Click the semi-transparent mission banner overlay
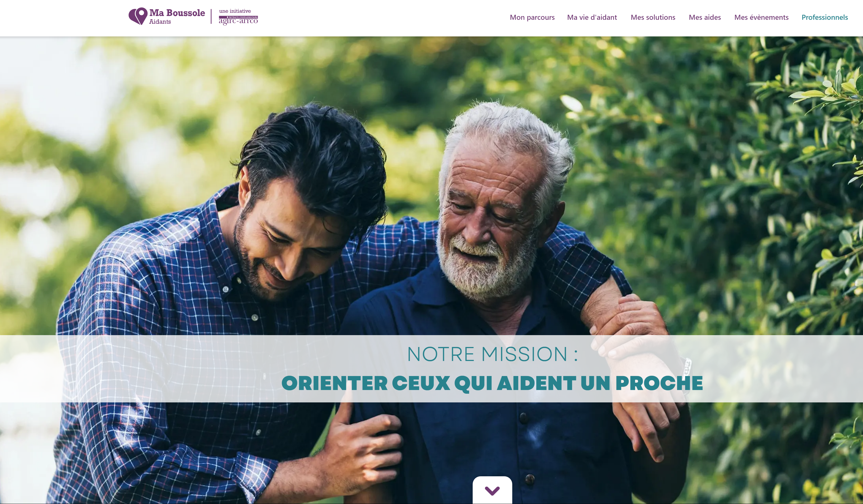Screen dimensions: 863x504 (x=432, y=368)
